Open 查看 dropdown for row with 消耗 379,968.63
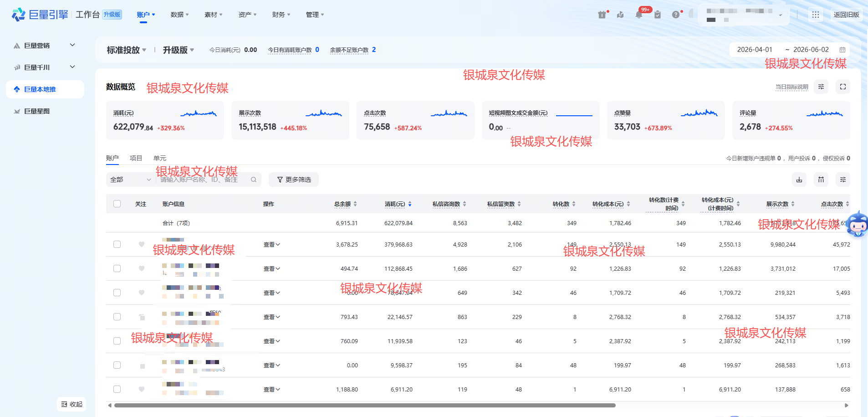Screen dimensions: 868x417 (x=272, y=245)
